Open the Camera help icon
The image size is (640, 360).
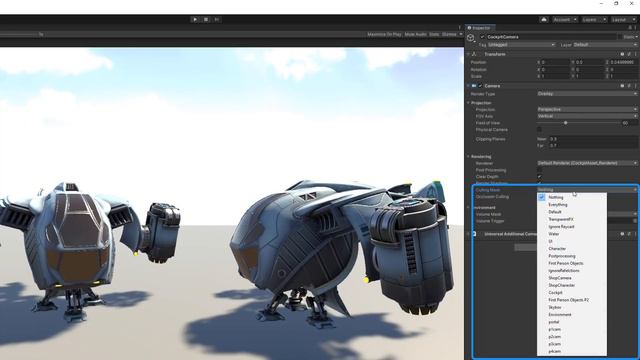(622, 86)
